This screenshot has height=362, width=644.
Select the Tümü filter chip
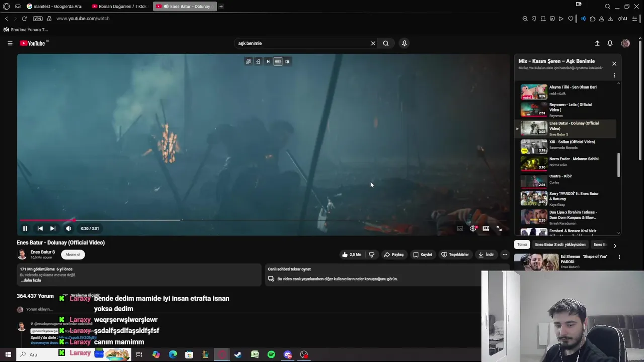pyautogui.click(x=522, y=245)
